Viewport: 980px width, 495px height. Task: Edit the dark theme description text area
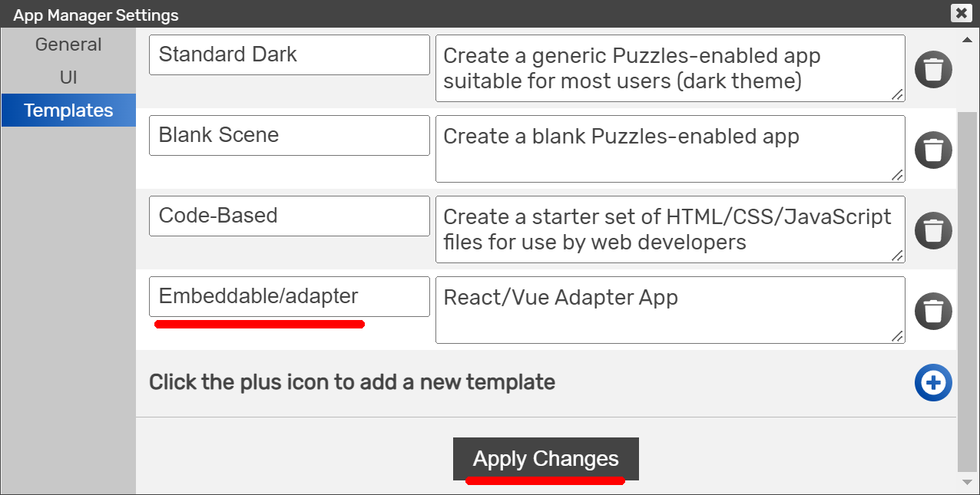tap(670, 68)
